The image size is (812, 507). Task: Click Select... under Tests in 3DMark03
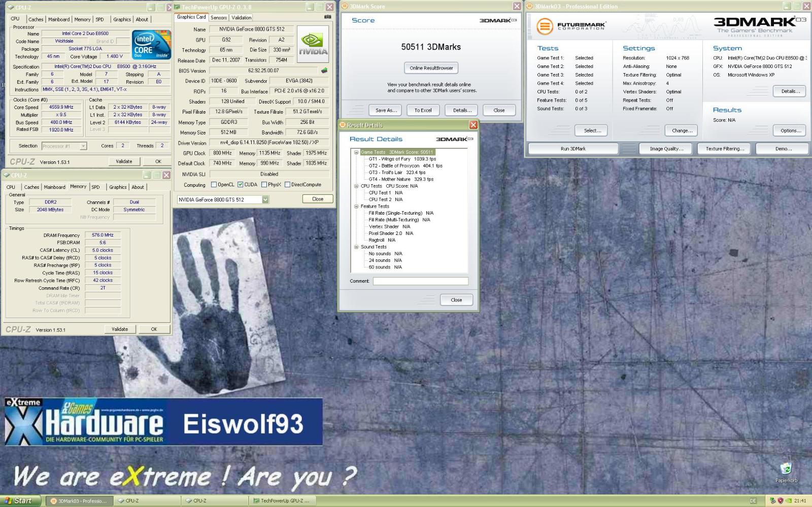pos(592,130)
